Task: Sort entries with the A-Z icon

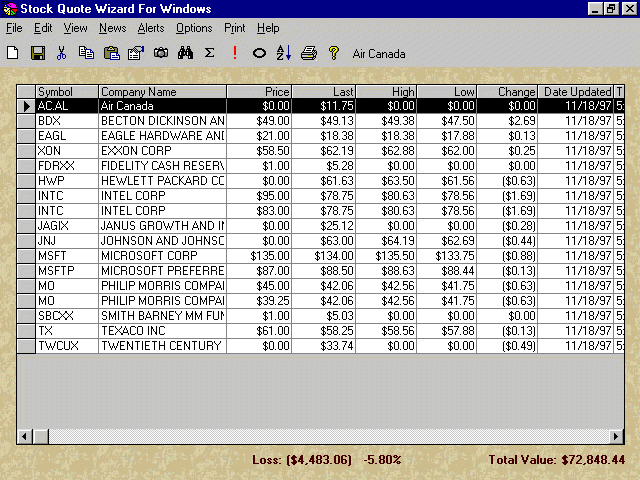Action: pos(284,53)
